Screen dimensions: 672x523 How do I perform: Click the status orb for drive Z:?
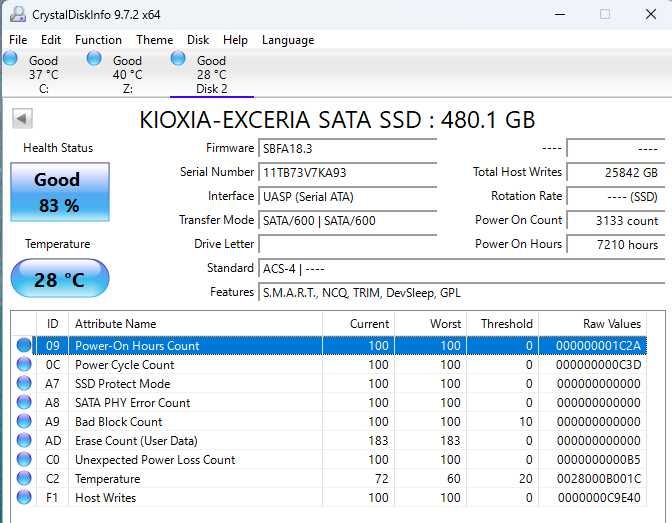[x=94, y=58]
